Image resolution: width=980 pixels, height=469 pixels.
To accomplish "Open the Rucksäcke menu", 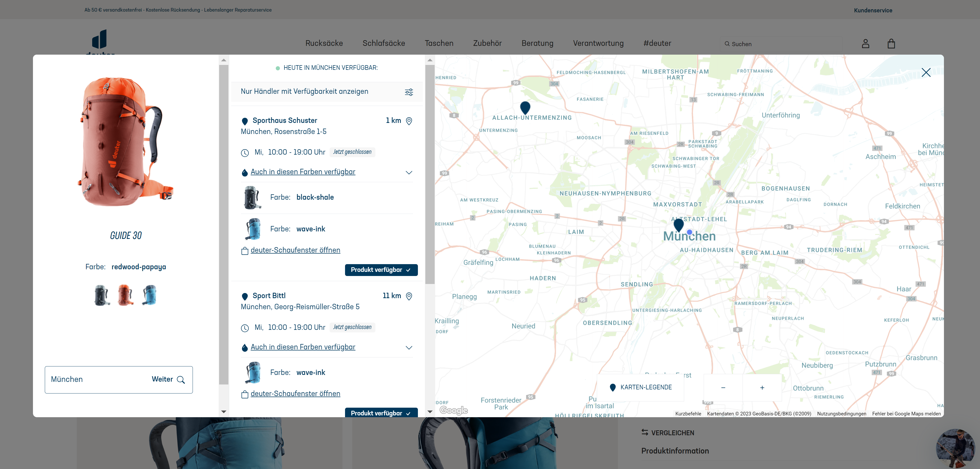I will (x=324, y=43).
